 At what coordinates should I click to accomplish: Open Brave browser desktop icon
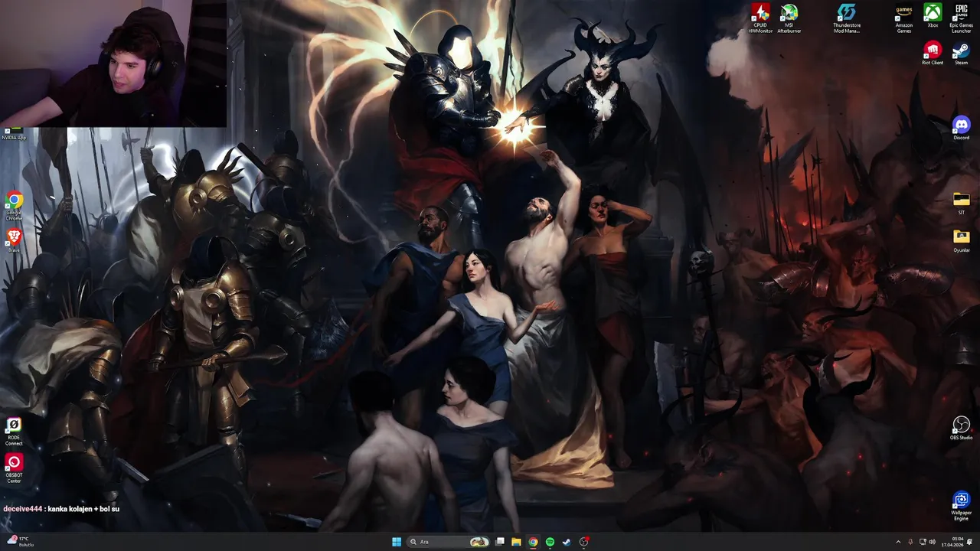point(14,240)
